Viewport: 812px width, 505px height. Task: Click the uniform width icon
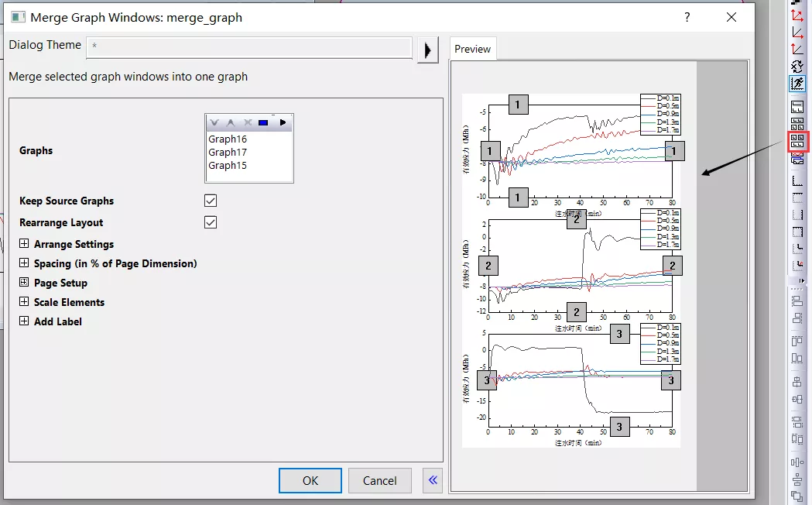pos(797,422)
